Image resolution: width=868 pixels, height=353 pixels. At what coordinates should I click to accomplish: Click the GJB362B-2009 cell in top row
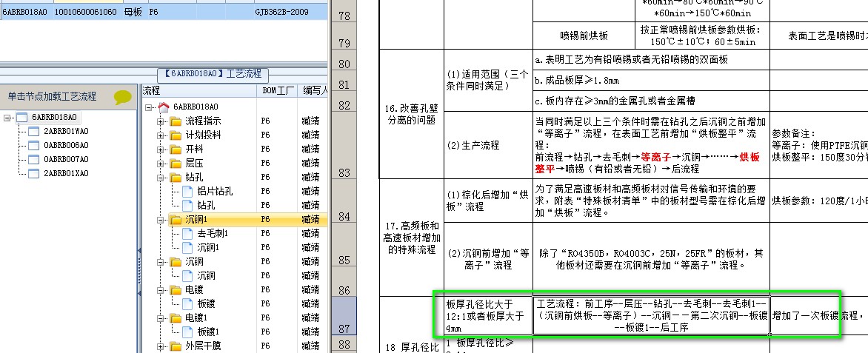[x=281, y=11]
